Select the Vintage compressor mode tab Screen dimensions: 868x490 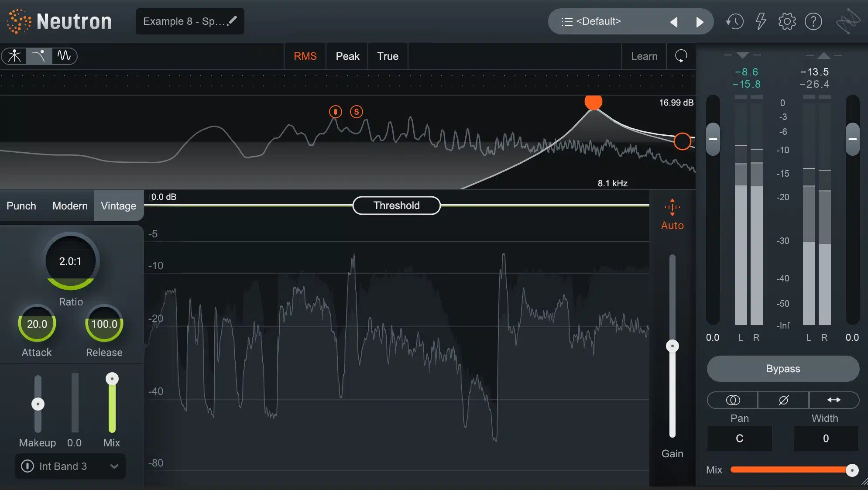click(118, 205)
